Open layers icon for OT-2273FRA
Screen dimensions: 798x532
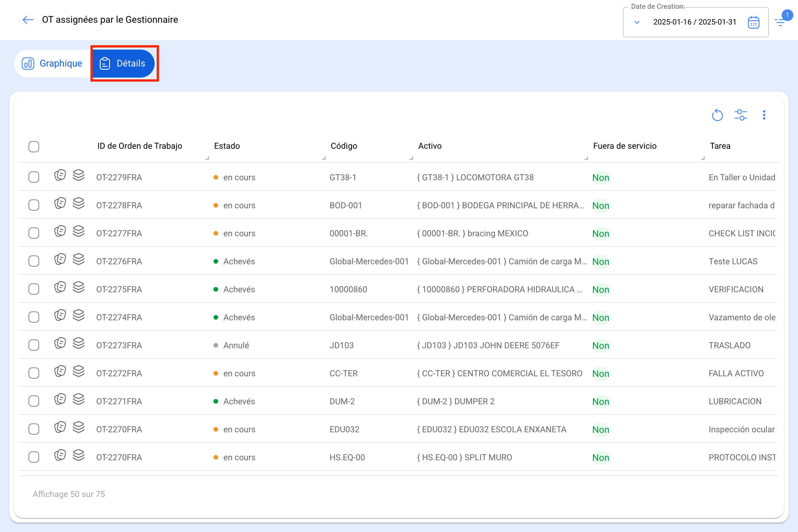[79, 343]
